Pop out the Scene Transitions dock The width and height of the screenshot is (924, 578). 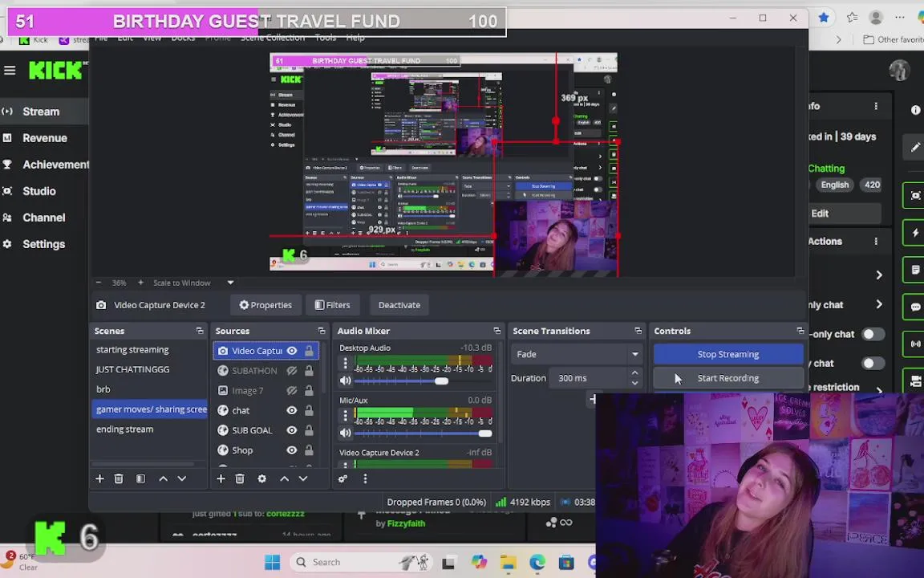(638, 331)
